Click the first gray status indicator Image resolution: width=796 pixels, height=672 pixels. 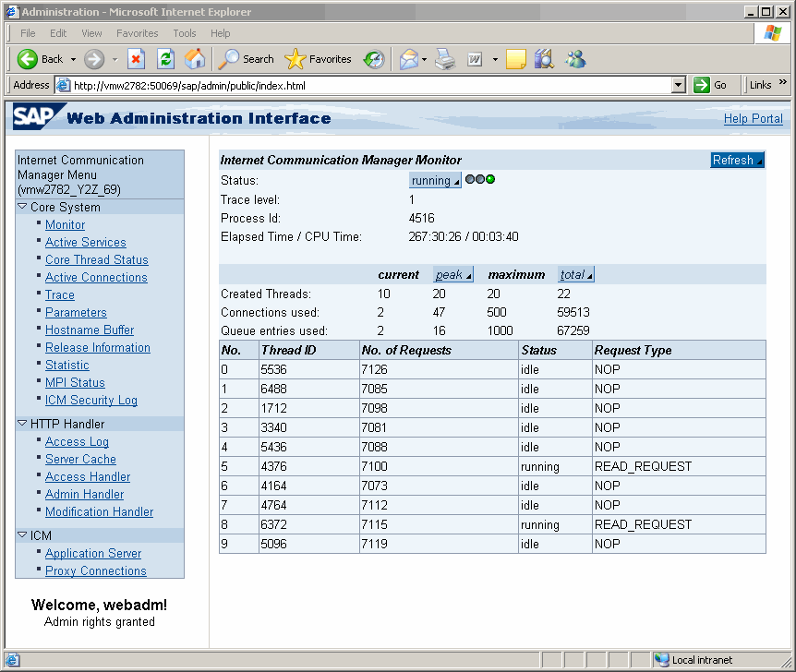coord(470,180)
